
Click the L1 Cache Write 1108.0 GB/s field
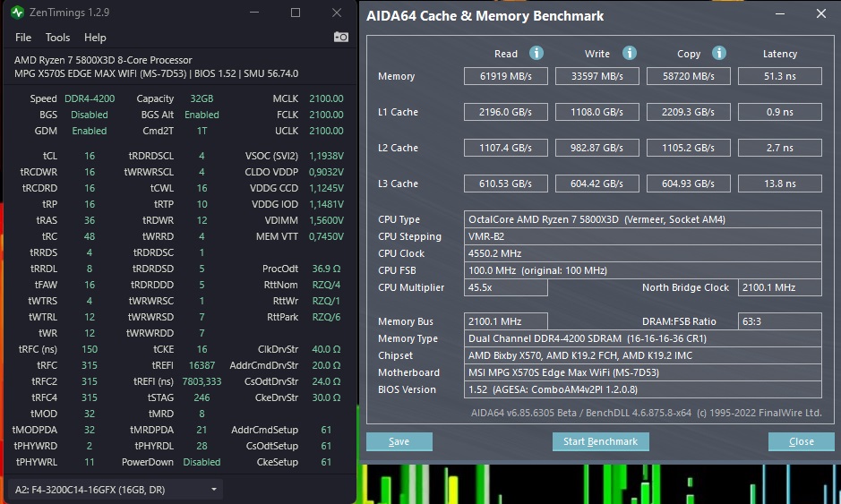tap(597, 112)
